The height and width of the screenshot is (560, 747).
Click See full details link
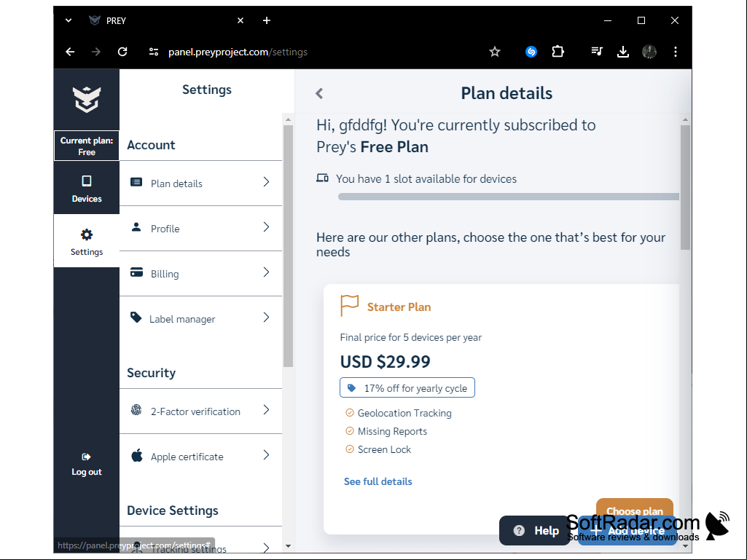378,481
